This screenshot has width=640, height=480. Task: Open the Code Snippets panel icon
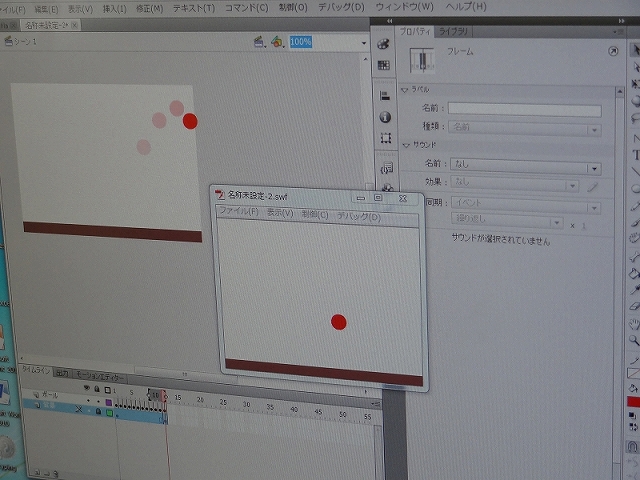[x=387, y=168]
